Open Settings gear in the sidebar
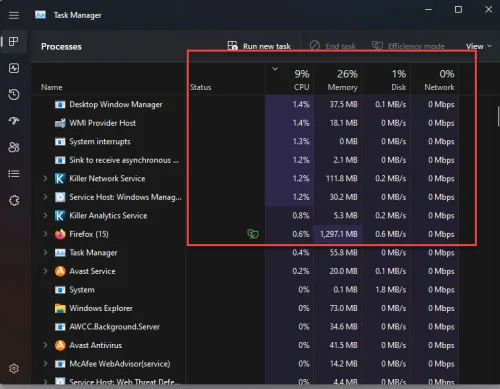500x389 pixels. click(14, 369)
